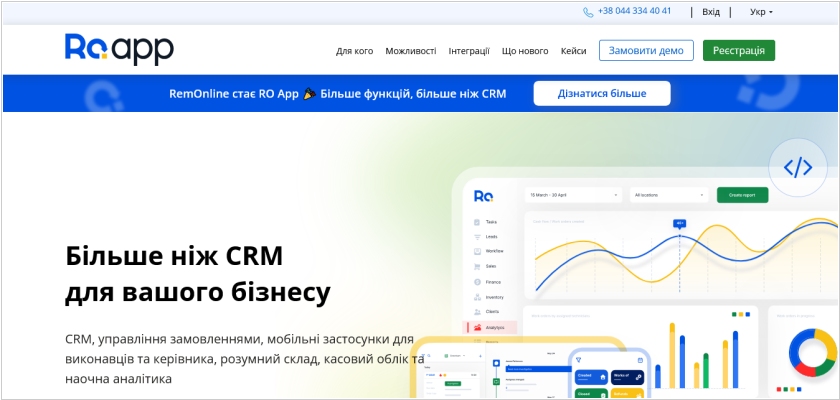Open the Що нового menu item
This screenshot has width=840, height=400.
coord(525,51)
